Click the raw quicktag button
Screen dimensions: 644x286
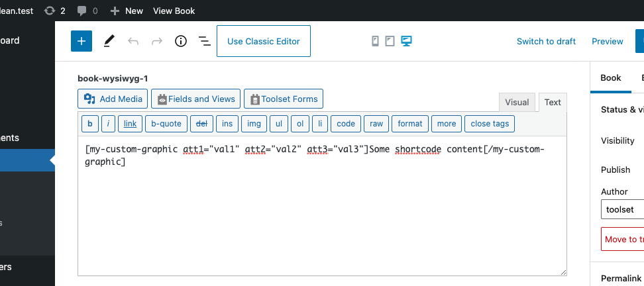(376, 124)
